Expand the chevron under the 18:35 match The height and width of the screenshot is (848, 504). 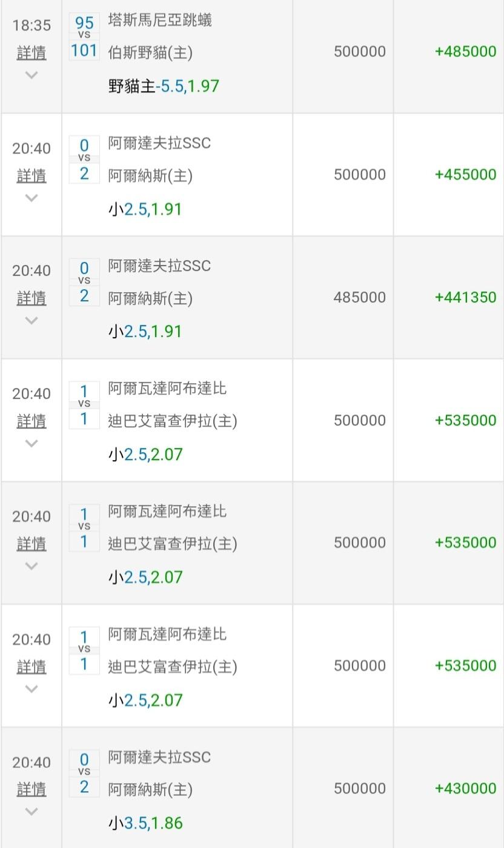[x=31, y=75]
